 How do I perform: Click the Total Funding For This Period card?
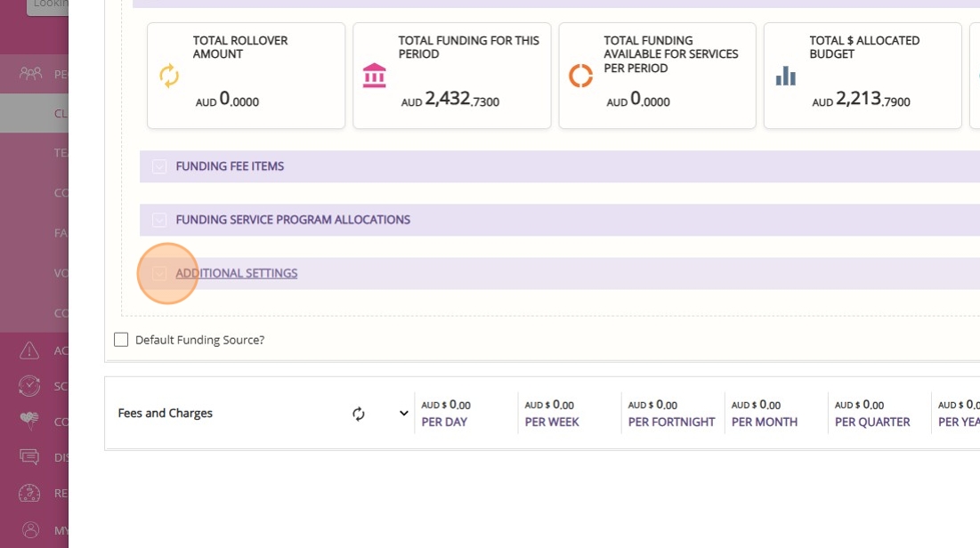tap(451, 76)
